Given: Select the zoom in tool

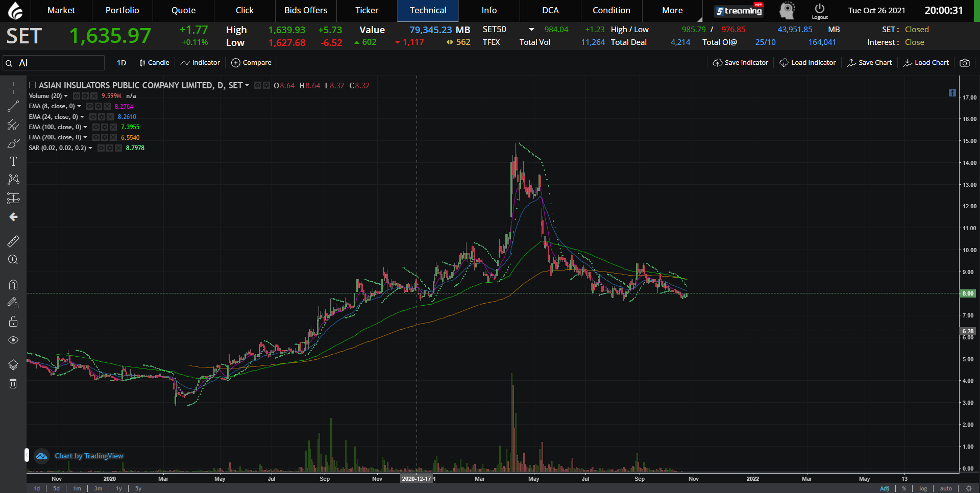Looking at the screenshot, I should pos(13,259).
